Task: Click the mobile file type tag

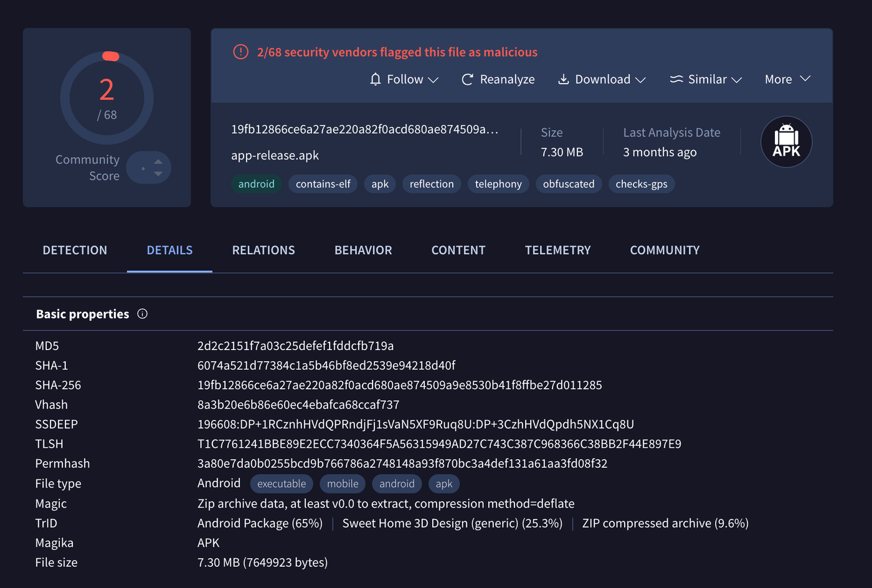Action: coord(343,483)
